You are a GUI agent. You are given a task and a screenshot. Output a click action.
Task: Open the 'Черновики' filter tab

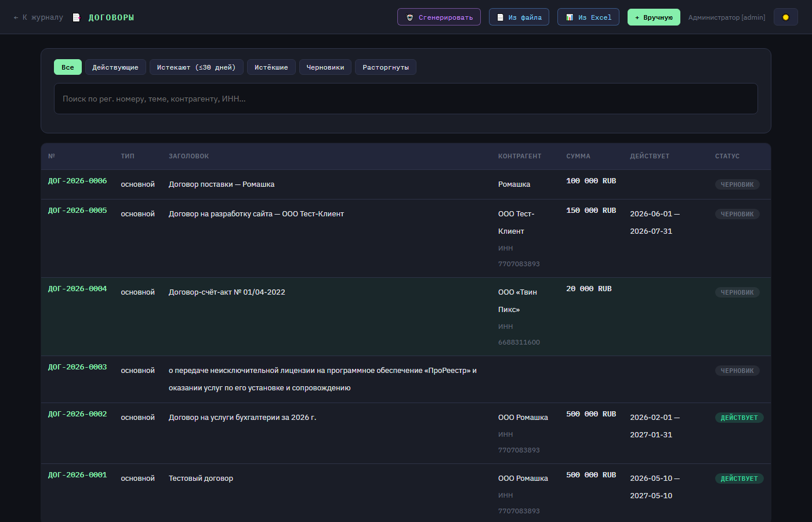coord(325,67)
